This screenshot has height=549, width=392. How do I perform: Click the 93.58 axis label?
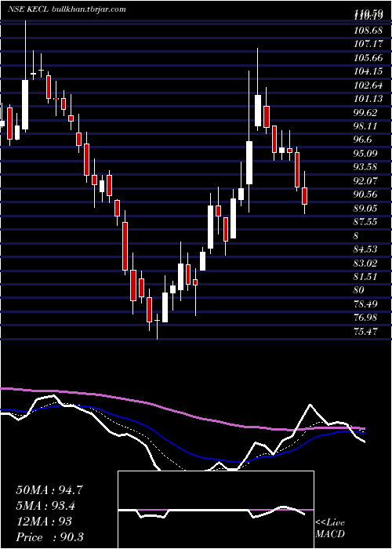point(365,167)
